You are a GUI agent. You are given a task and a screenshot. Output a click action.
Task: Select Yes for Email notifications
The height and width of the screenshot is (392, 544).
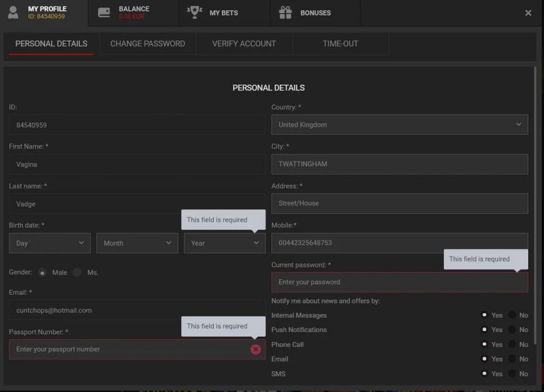484,359
